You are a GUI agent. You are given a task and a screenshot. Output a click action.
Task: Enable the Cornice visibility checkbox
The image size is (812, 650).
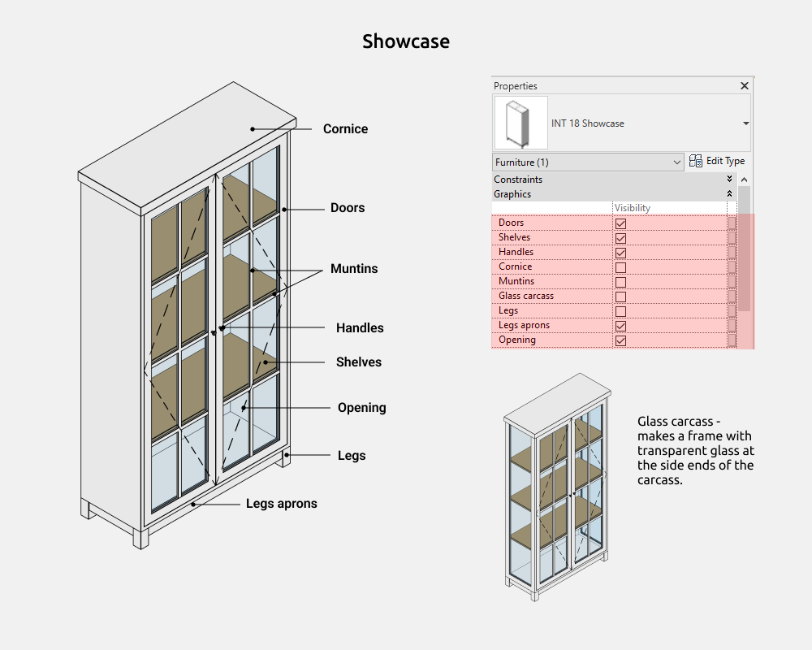620,267
